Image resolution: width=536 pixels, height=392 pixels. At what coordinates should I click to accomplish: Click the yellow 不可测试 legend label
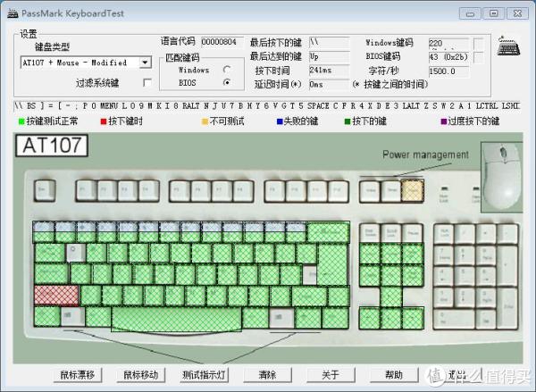pyautogui.click(x=227, y=121)
